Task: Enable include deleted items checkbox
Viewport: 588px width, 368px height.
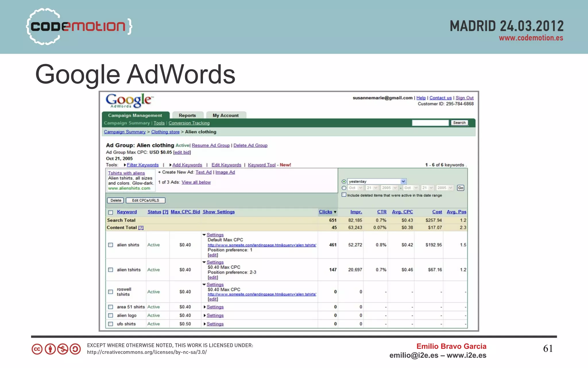Action: click(x=344, y=194)
